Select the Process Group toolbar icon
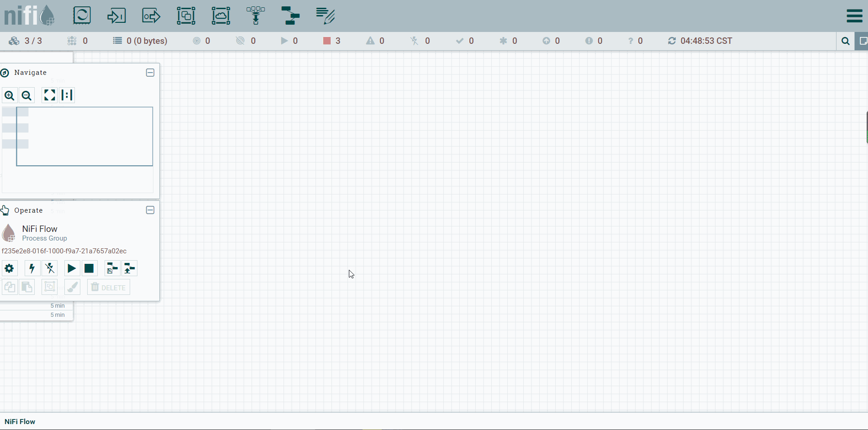 coord(186,16)
